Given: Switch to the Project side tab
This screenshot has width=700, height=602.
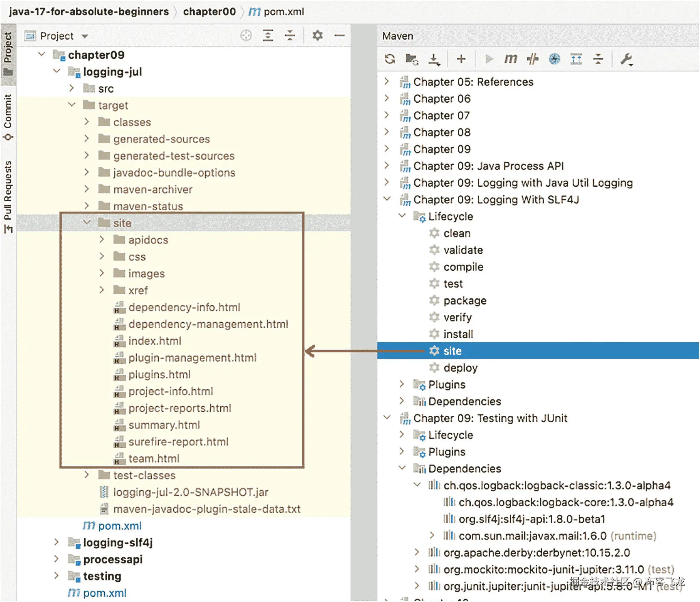Looking at the screenshot, I should click(8, 54).
